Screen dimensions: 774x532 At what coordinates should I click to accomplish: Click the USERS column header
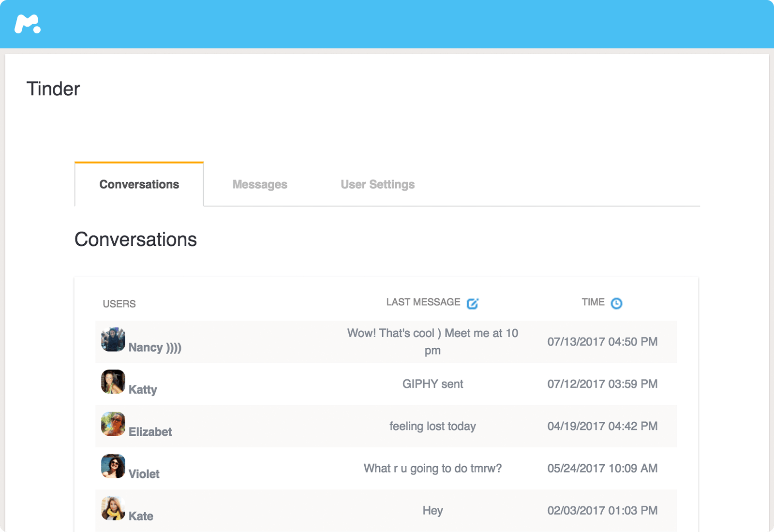pos(119,304)
